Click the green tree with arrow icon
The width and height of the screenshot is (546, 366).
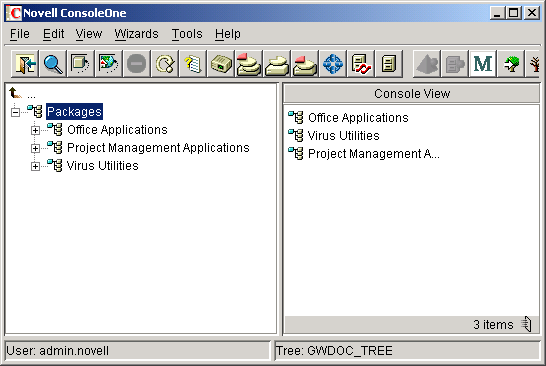click(511, 64)
